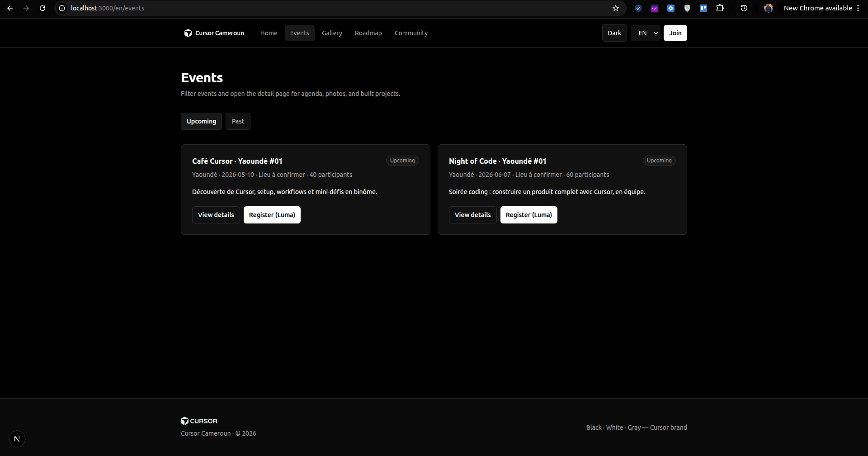The height and width of the screenshot is (456, 868).
Task: Click the Café Cursor · Yaoundé #01 title
Action: click(x=237, y=161)
